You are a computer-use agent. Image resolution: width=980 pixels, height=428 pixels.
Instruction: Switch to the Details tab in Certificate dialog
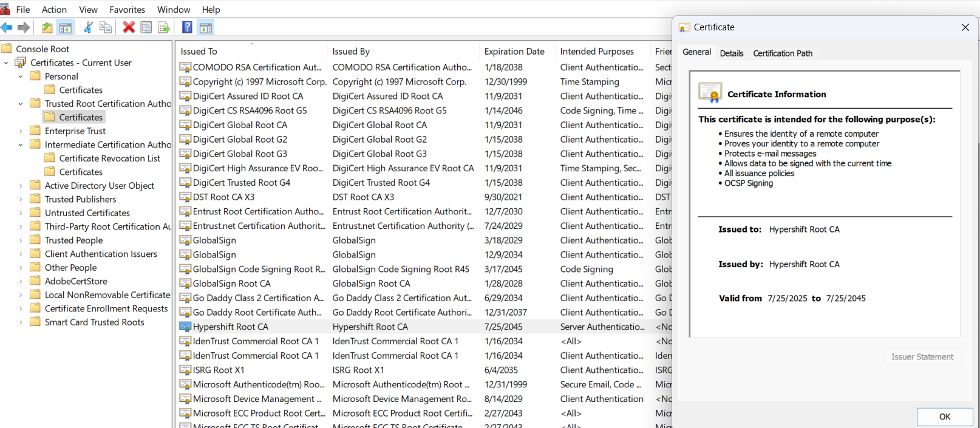pos(732,53)
